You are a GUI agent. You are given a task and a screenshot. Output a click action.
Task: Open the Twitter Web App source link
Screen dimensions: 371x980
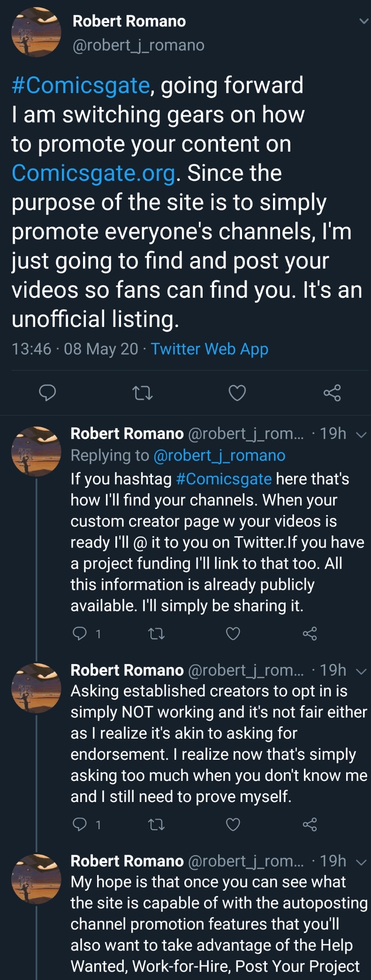click(210, 349)
